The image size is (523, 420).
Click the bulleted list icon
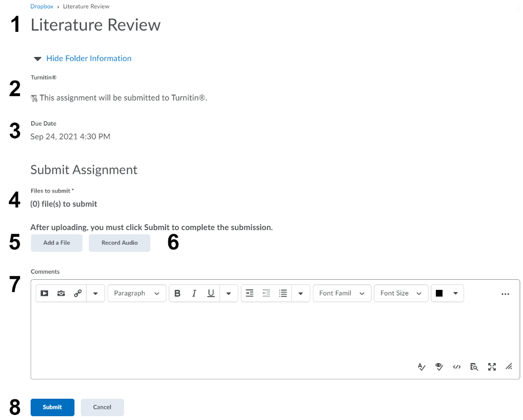click(x=283, y=293)
